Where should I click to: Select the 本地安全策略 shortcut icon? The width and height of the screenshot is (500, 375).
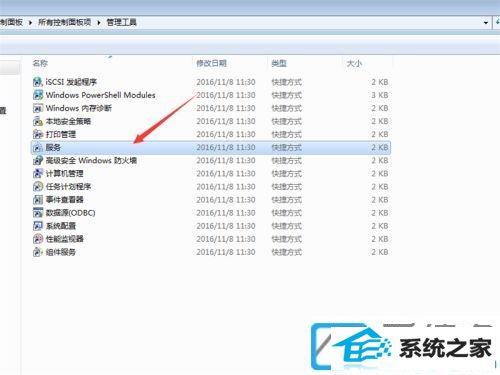38,121
